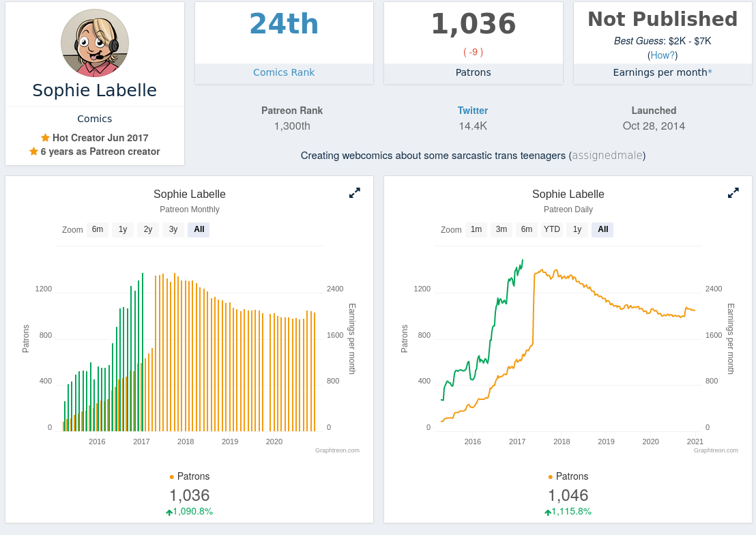
Task: Click the red (-9) patron change
Action: click(x=474, y=52)
